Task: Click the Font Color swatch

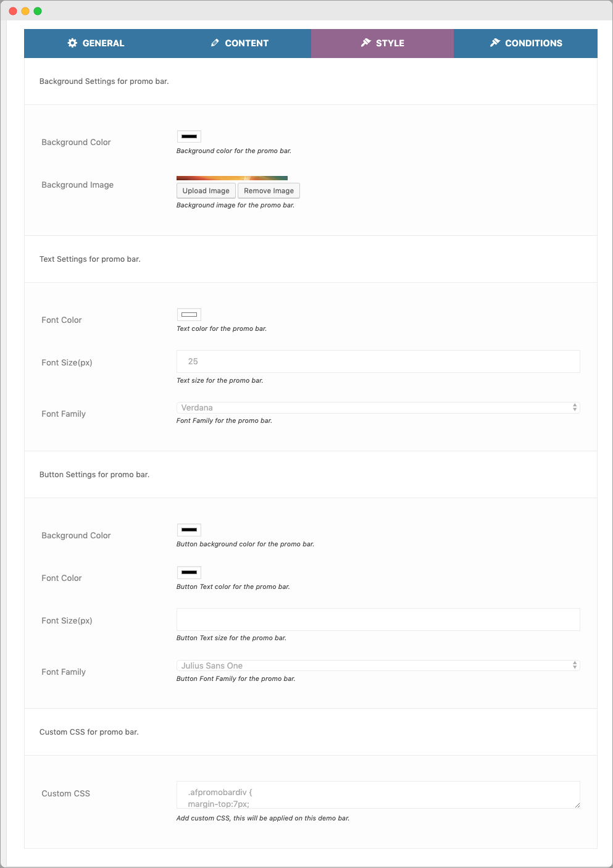Action: [189, 314]
